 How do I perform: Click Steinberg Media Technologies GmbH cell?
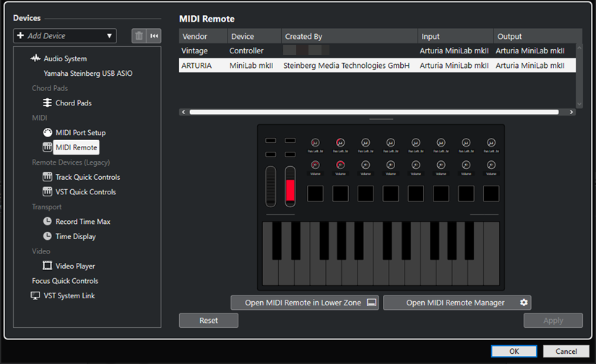tap(346, 65)
